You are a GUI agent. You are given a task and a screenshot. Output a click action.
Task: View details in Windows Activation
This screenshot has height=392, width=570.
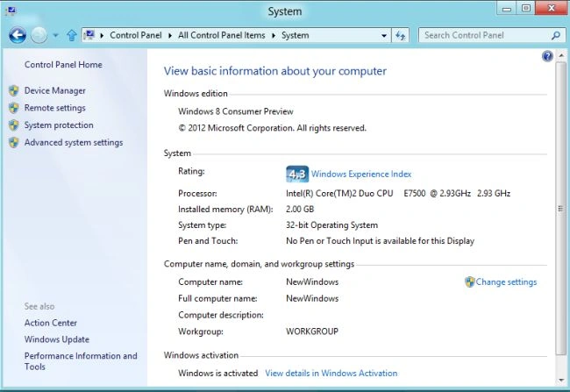(331, 373)
